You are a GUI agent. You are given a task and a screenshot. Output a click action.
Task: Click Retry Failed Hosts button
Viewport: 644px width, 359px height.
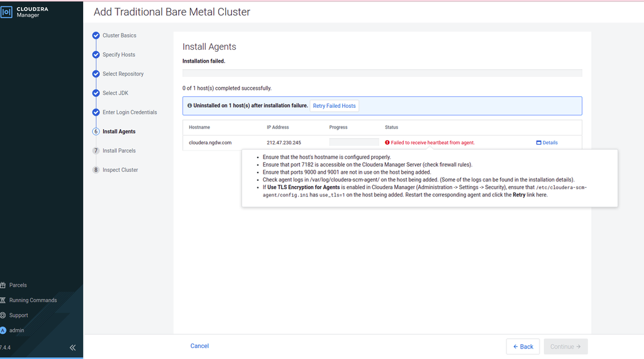click(334, 106)
